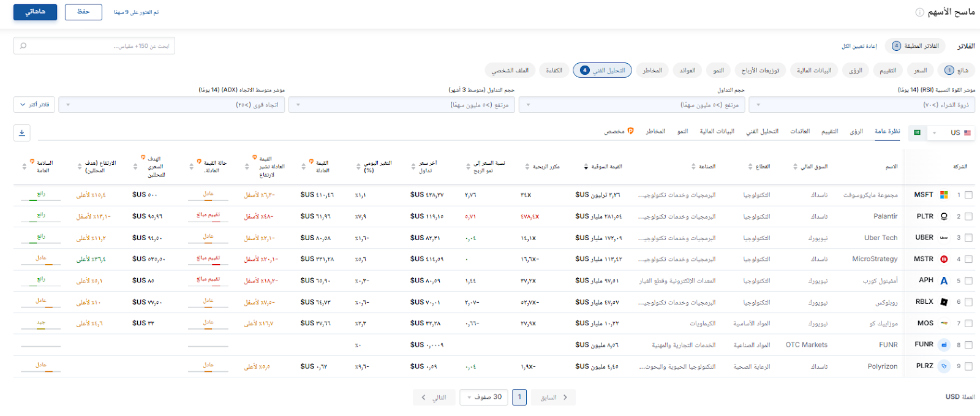Open الفلاتر المطبقة applied filters pill
The image size is (980, 416).
coord(915,46)
